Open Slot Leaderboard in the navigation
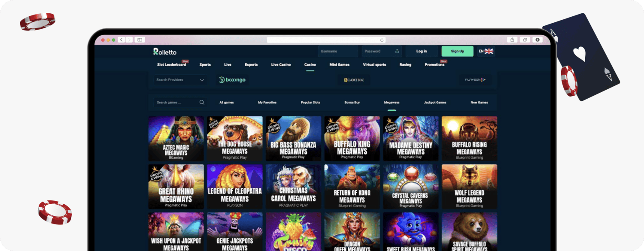Image resolution: width=644 pixels, height=251 pixels. pos(172,65)
